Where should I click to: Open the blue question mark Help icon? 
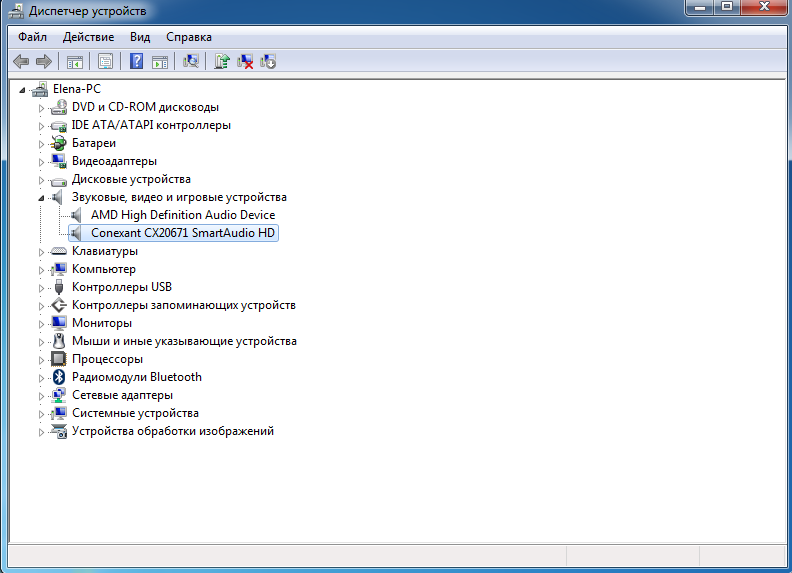(136, 62)
